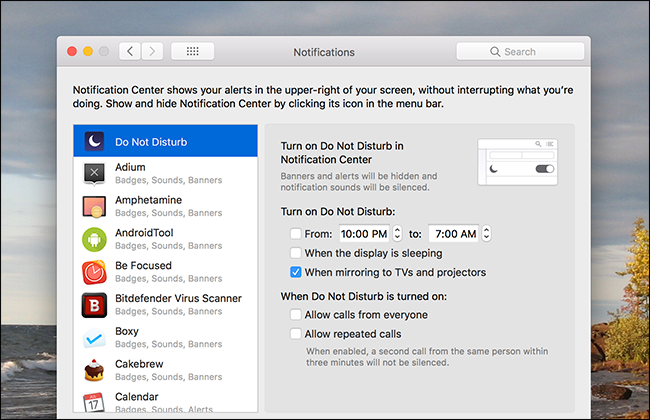This screenshot has width=650, height=420.
Task: Click the Cakebrew cake icon
Action: click(94, 370)
